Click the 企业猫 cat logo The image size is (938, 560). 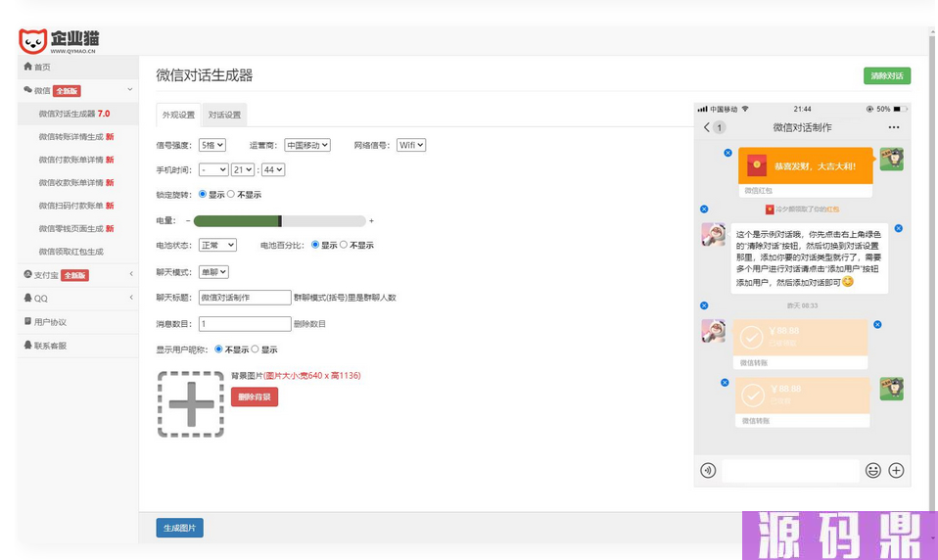[x=59, y=41]
